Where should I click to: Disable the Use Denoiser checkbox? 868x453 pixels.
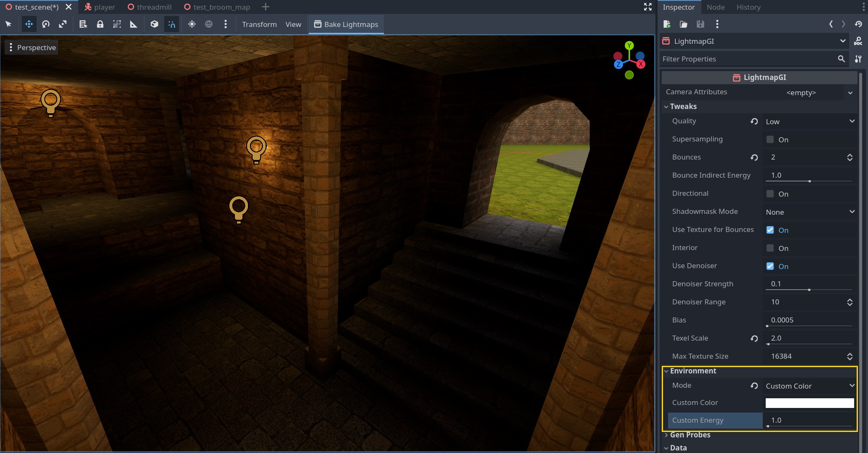coord(770,266)
